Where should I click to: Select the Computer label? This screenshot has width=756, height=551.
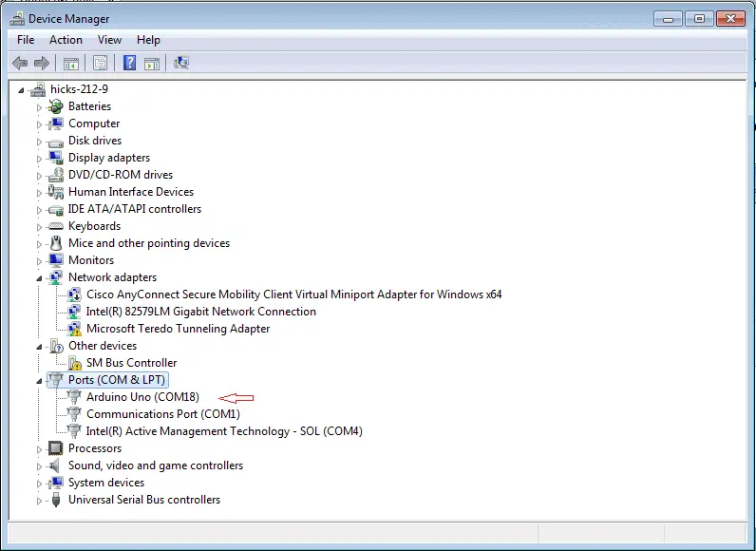94,123
